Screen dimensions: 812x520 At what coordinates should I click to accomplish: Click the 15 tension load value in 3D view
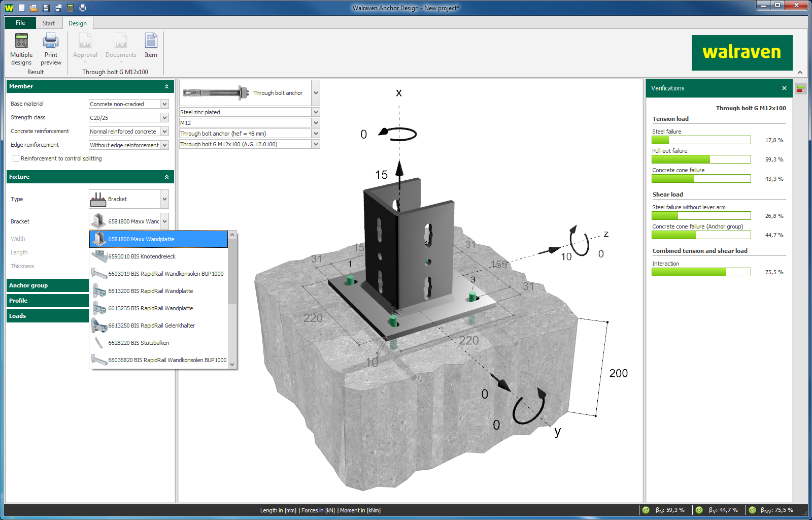coord(382,175)
